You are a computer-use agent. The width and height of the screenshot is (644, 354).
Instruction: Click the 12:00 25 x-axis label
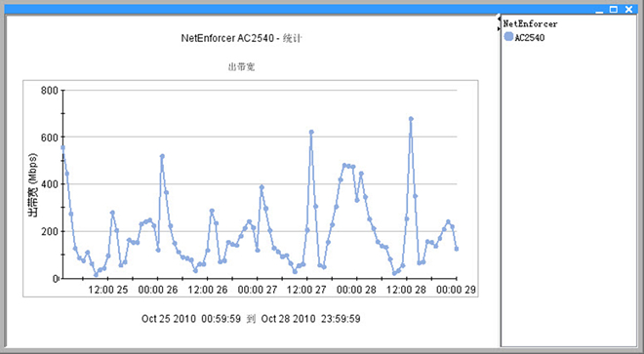108,290
